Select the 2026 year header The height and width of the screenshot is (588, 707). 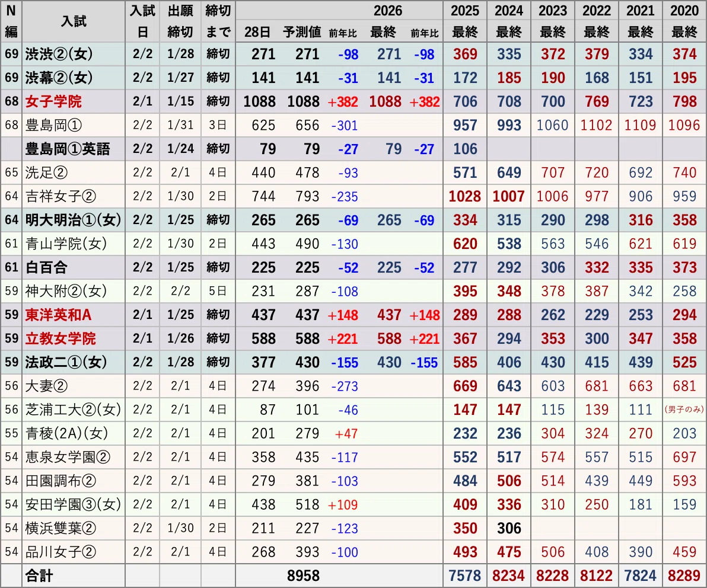[x=388, y=10]
